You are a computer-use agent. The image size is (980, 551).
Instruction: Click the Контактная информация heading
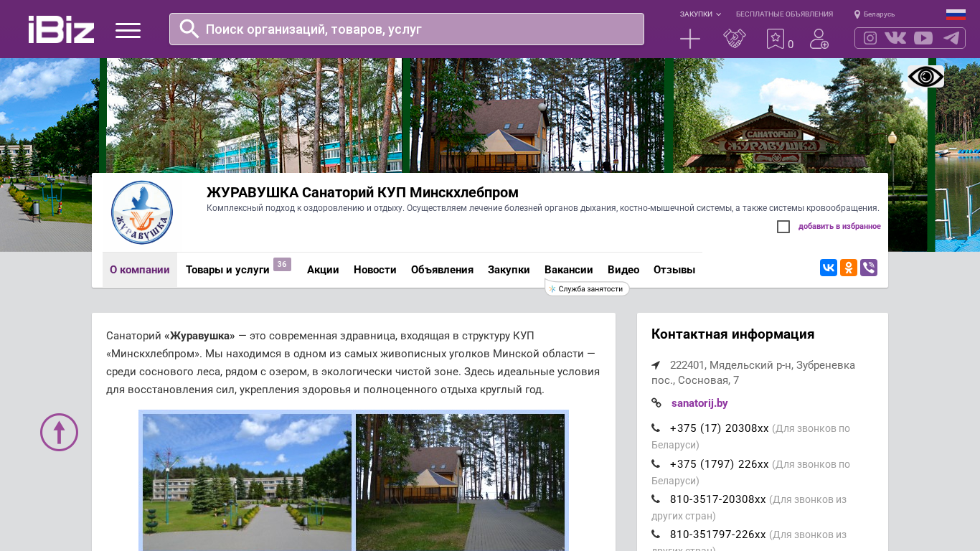(732, 334)
